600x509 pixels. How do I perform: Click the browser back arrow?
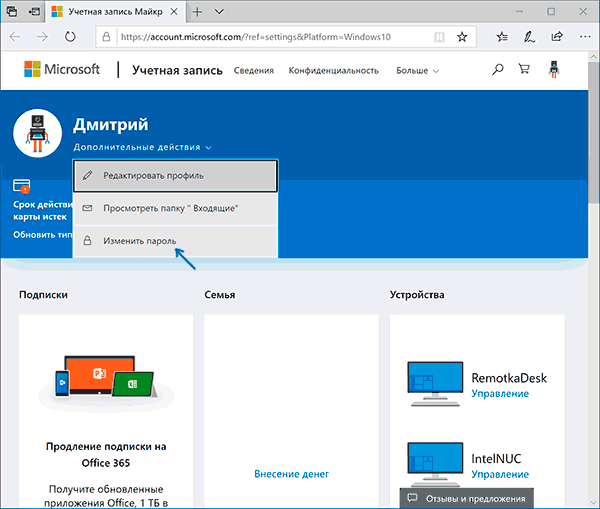pyautogui.click(x=15, y=37)
